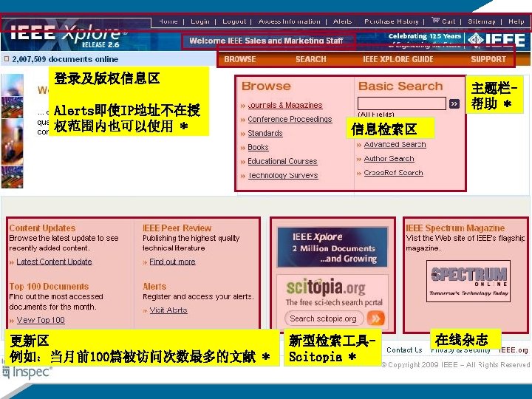Click '2,007,509 documents online' text

tap(65, 59)
